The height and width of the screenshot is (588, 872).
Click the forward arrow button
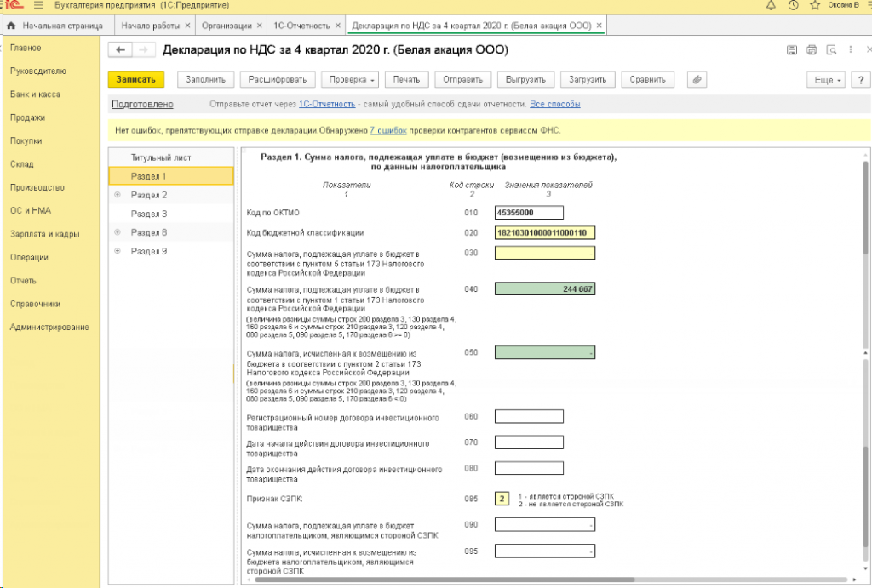point(143,50)
